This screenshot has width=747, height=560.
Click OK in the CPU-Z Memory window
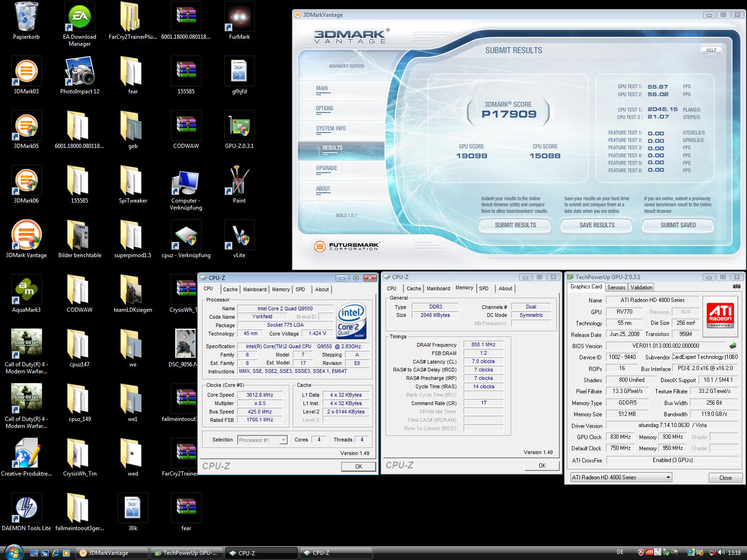(x=542, y=465)
